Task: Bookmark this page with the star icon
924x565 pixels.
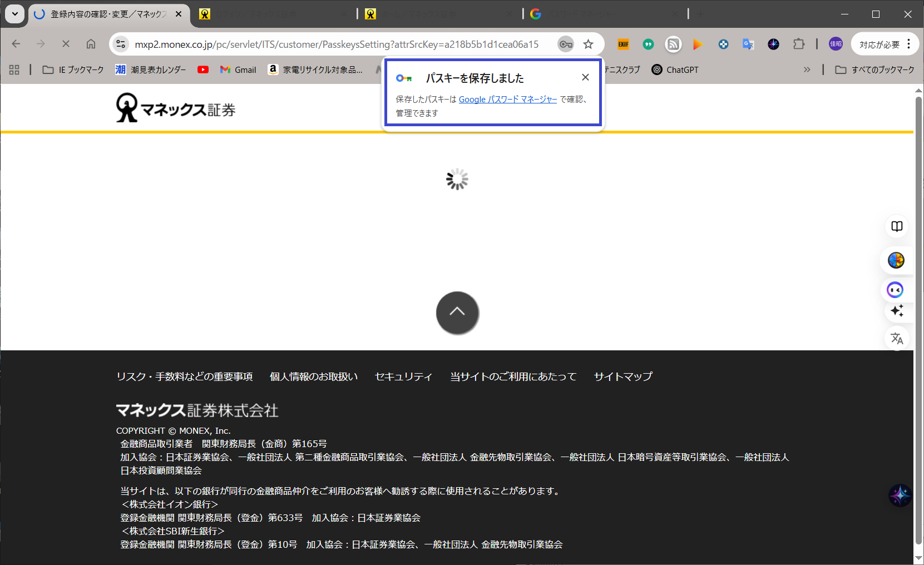Action: point(588,44)
